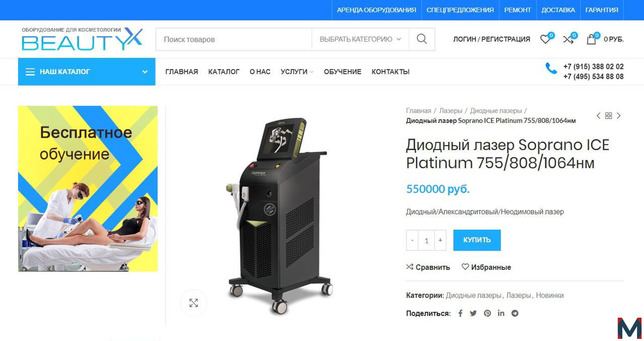This screenshot has height=341, width=644.
Task: Decrease quantity with the minus button
Action: point(413,240)
